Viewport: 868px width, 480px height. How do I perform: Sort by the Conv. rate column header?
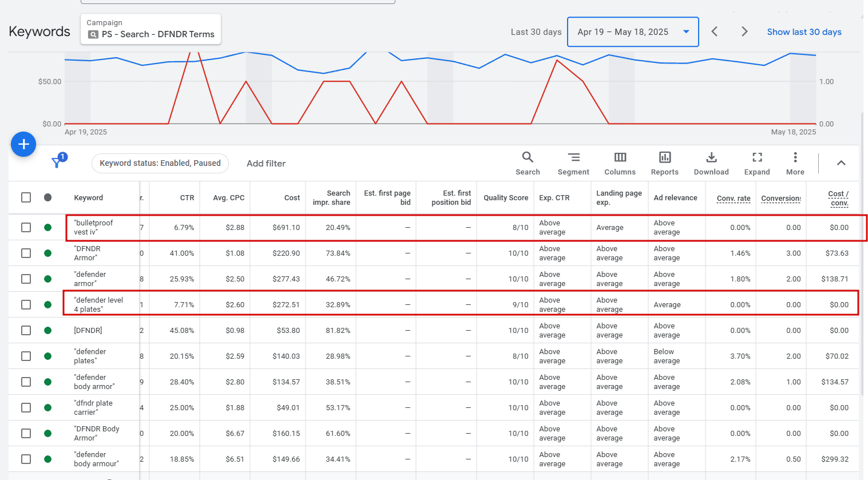click(734, 199)
